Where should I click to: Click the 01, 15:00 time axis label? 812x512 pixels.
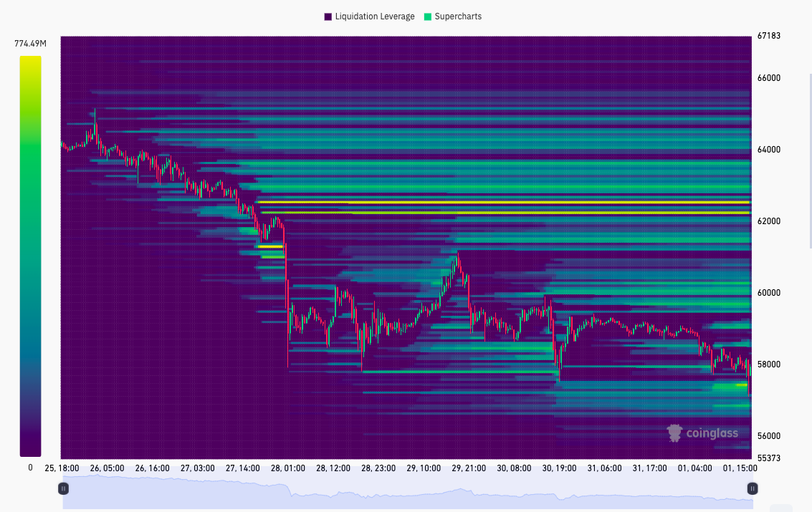tap(740, 468)
